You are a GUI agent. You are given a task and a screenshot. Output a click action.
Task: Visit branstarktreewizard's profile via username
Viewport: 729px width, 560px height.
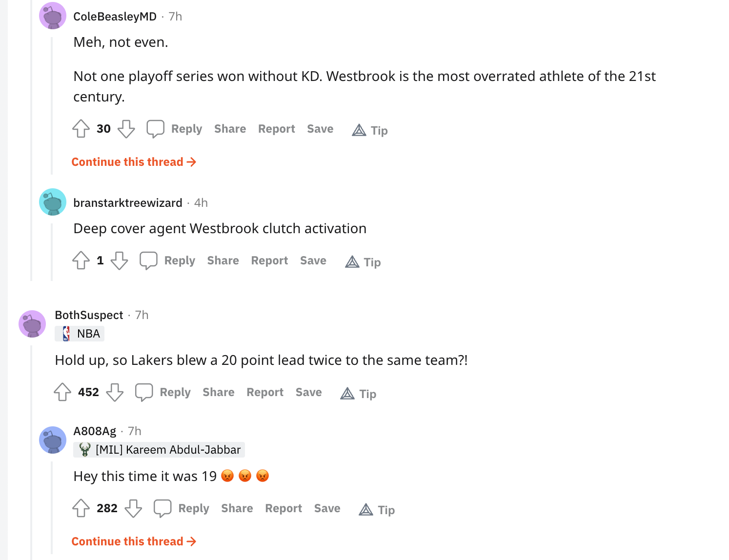(128, 203)
